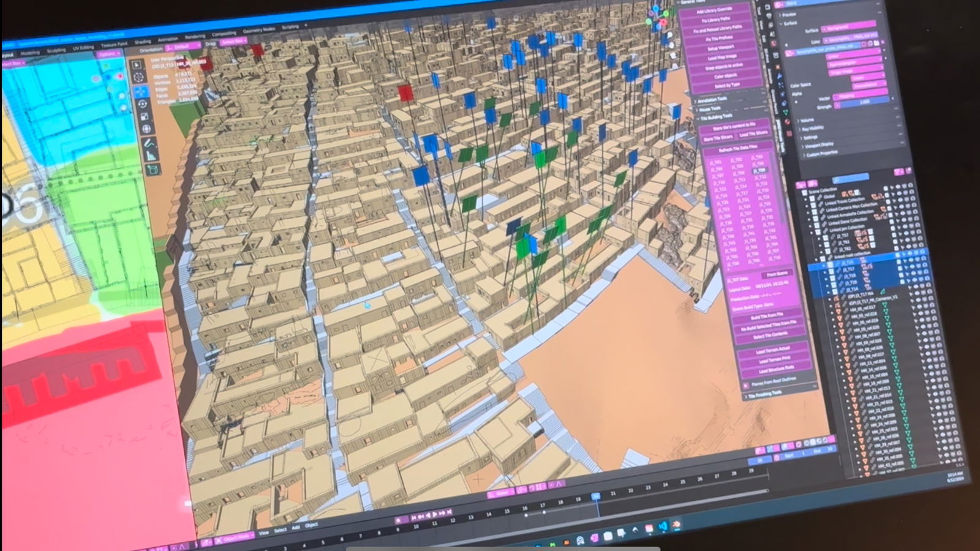This screenshot has height=551, width=980.
Task: Switch to the UV Editing workspace tab
Action: click(83, 48)
